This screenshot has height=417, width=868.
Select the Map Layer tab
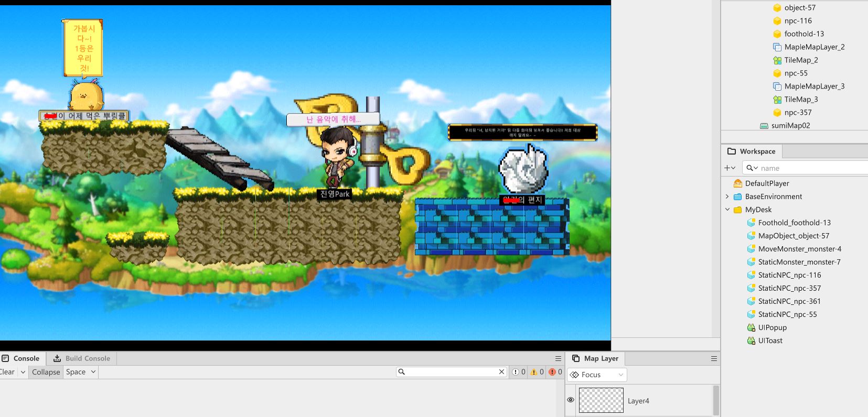tap(595, 358)
